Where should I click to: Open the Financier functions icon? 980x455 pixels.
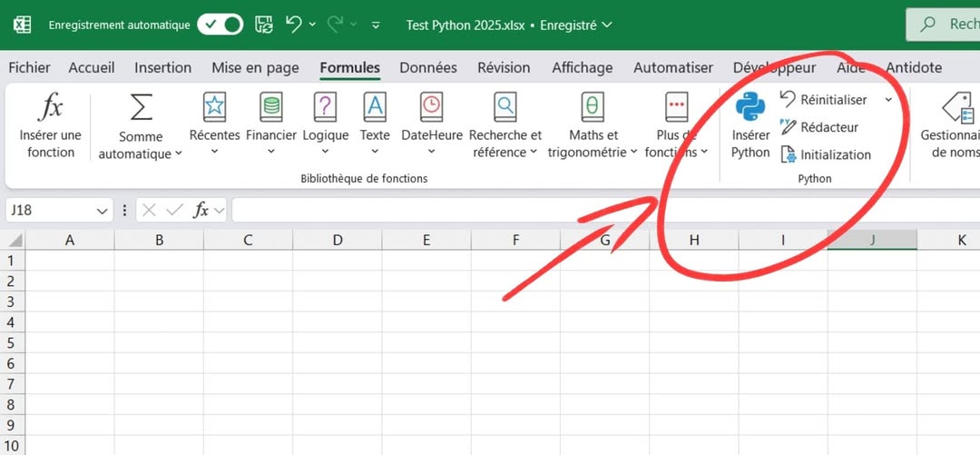point(271,107)
